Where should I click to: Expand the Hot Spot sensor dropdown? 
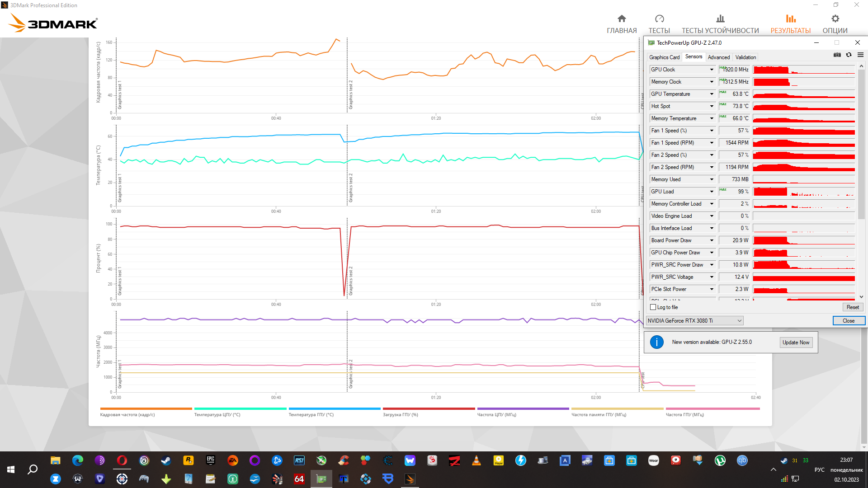pyautogui.click(x=712, y=106)
